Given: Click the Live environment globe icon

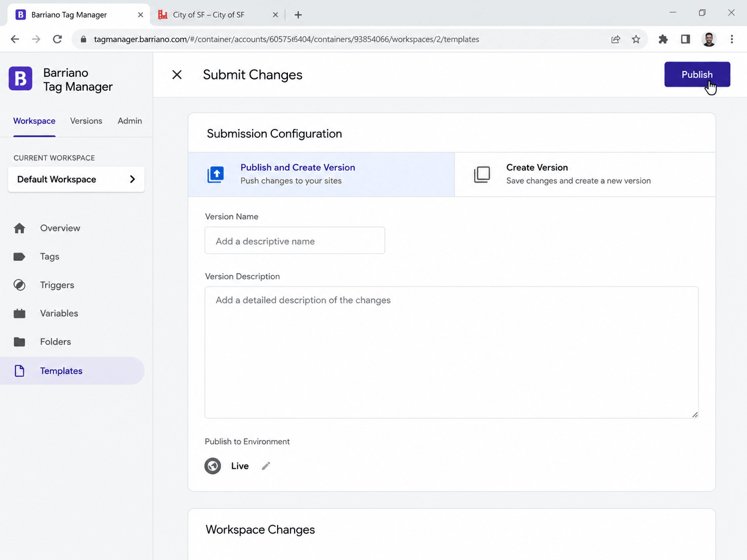Looking at the screenshot, I should [x=213, y=466].
